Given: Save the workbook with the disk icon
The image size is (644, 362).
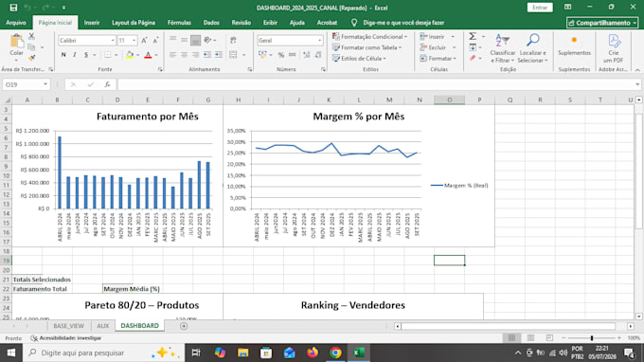Looking at the screenshot, I should (13, 8).
